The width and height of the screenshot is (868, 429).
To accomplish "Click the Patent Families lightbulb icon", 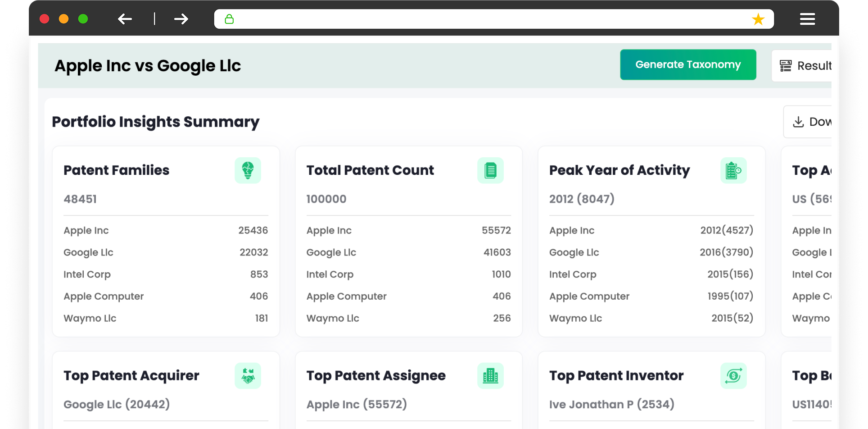I will (x=248, y=170).
